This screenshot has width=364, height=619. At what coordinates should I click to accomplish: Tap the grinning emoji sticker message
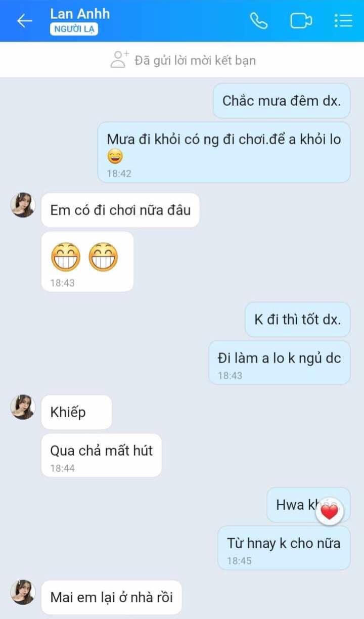pos(87,260)
